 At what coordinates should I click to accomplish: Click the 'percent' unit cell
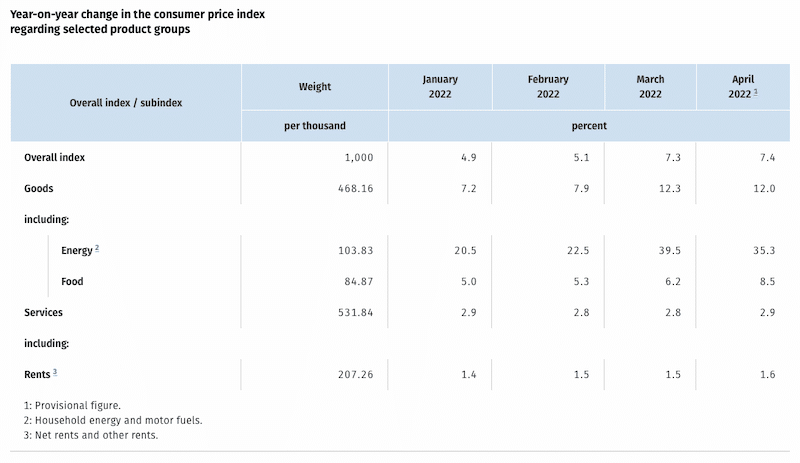pos(590,126)
